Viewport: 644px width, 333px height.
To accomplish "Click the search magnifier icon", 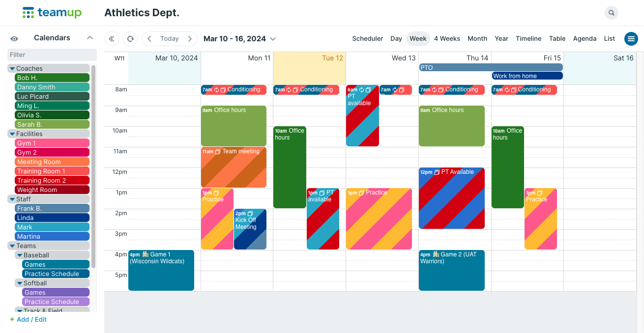I will [x=611, y=13].
